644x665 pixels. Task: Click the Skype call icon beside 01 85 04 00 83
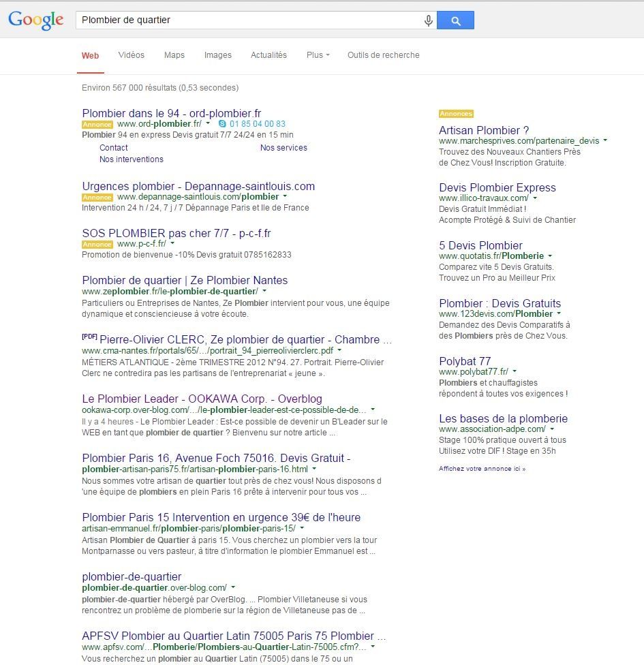[222, 124]
